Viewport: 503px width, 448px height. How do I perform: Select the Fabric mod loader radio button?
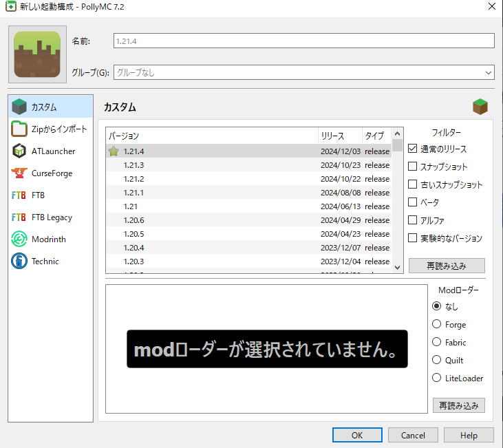point(436,342)
